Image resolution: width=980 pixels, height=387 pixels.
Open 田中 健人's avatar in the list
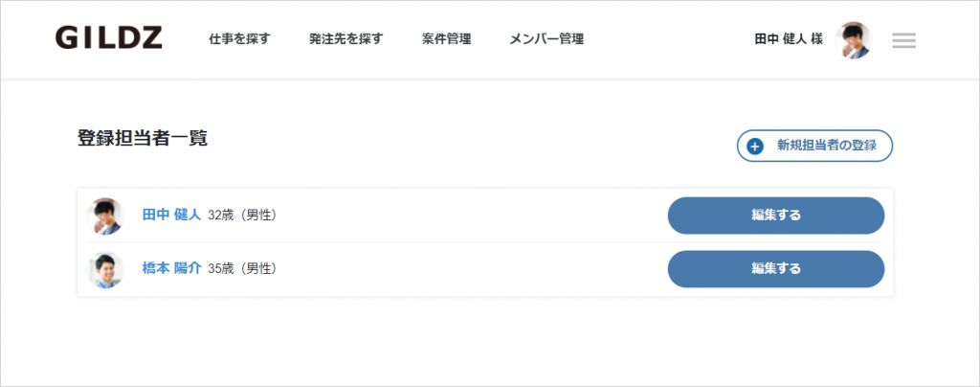click(105, 216)
